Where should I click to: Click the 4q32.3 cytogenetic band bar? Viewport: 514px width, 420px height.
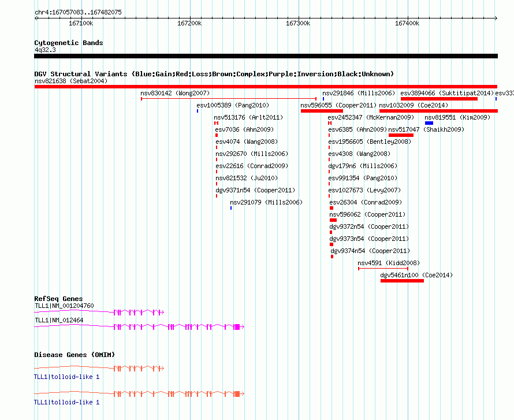click(266, 56)
